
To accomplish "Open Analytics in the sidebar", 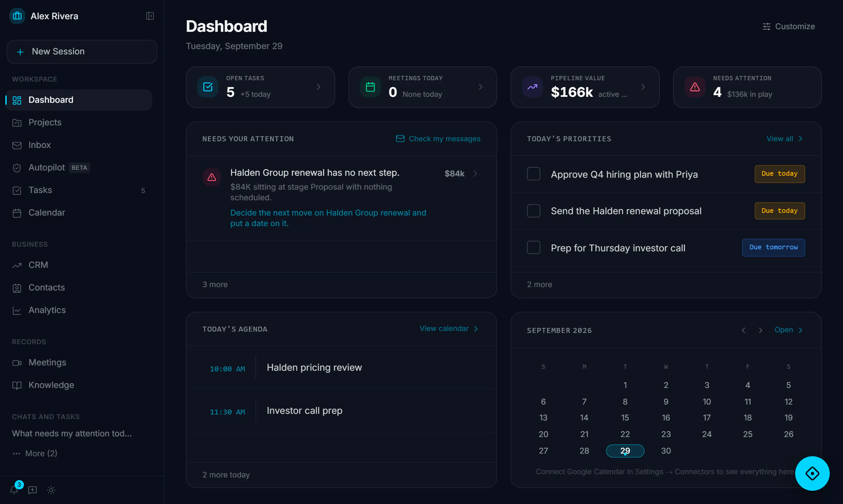I will pyautogui.click(x=79, y=310).
